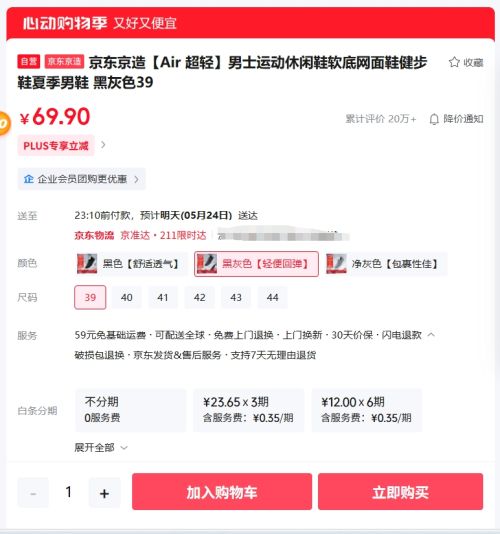Click the black shoe color thumbnail

pos(87,264)
